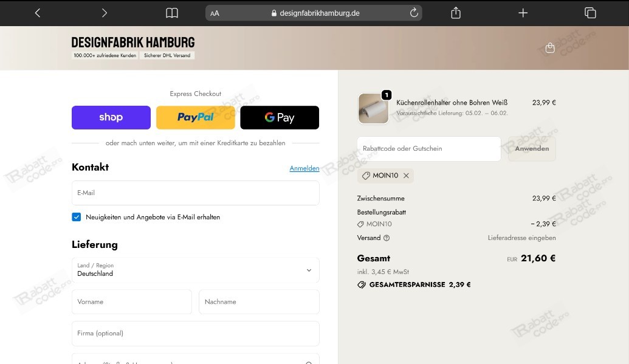Screen dimensions: 629x364
Task: Navigate back in Safari
Action: (x=37, y=12)
